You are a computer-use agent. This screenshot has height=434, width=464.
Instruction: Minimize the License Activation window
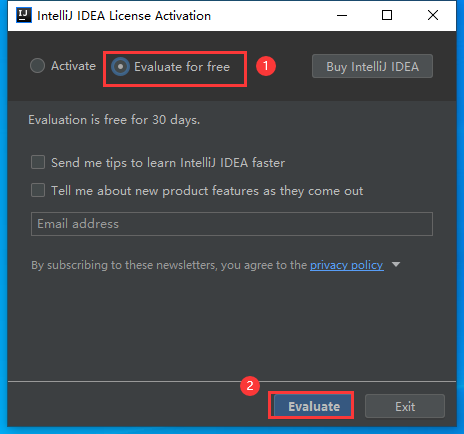point(342,15)
